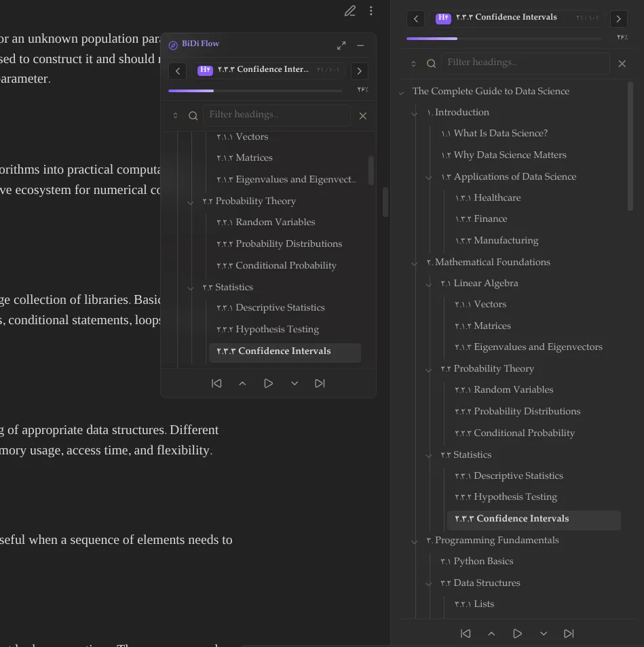Screen dimensions: 644x647
Task: Click the search icon in sidebar panel
Action: coord(431,64)
